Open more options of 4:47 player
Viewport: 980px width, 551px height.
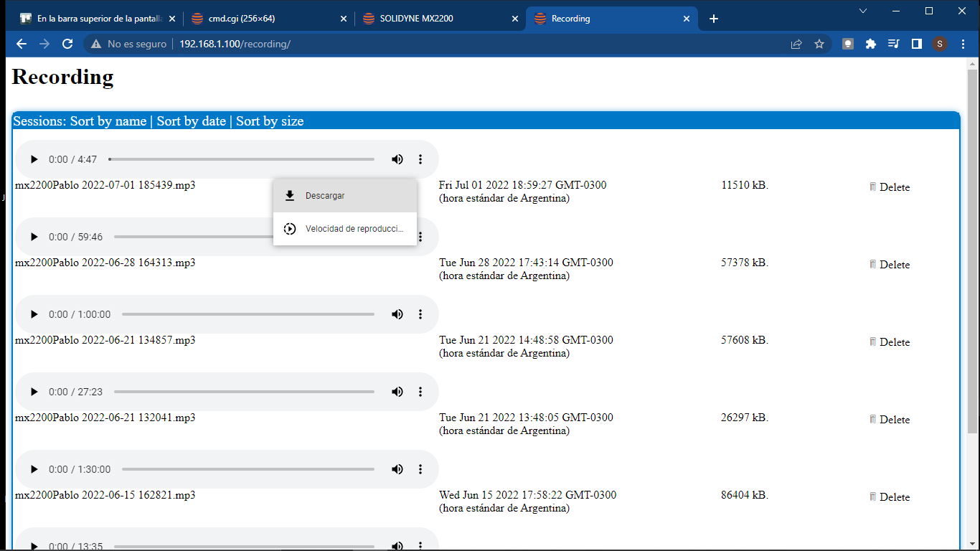(420, 159)
